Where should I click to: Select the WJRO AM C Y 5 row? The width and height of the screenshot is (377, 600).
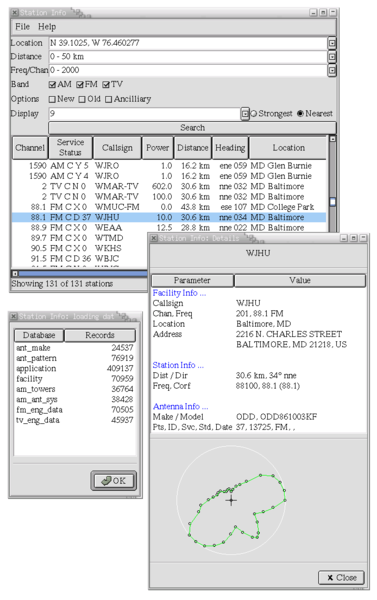coord(169,166)
